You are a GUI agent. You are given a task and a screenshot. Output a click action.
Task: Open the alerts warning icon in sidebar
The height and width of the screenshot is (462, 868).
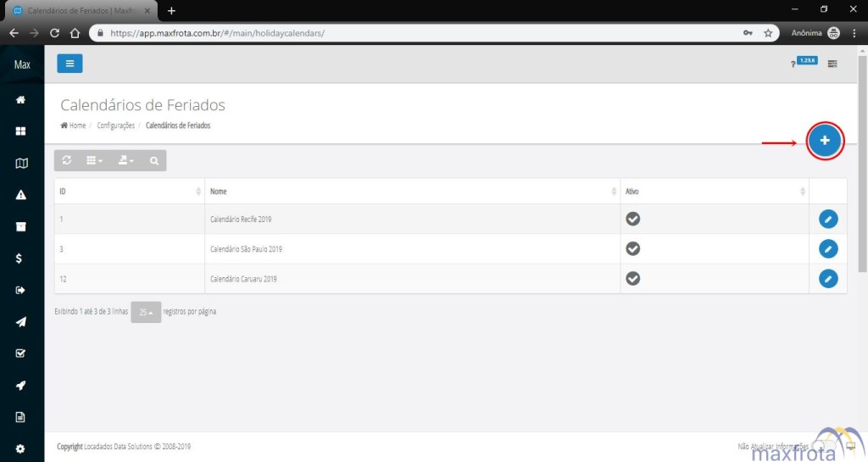point(21,195)
